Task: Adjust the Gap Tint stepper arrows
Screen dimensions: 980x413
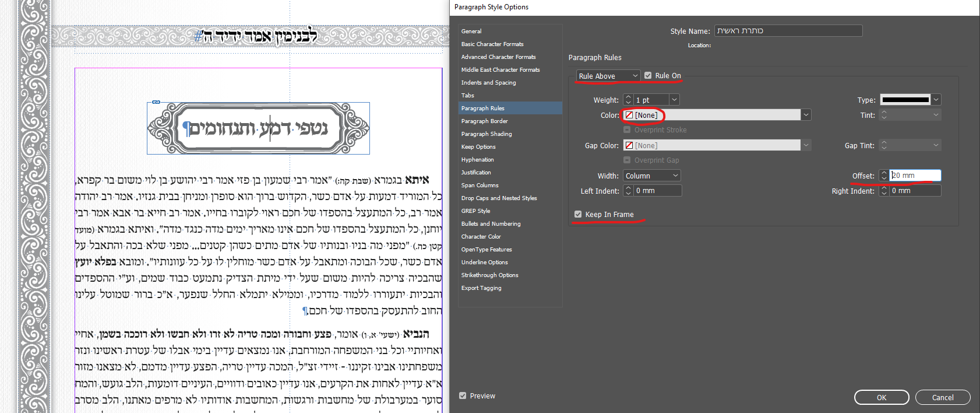Action: coord(884,145)
